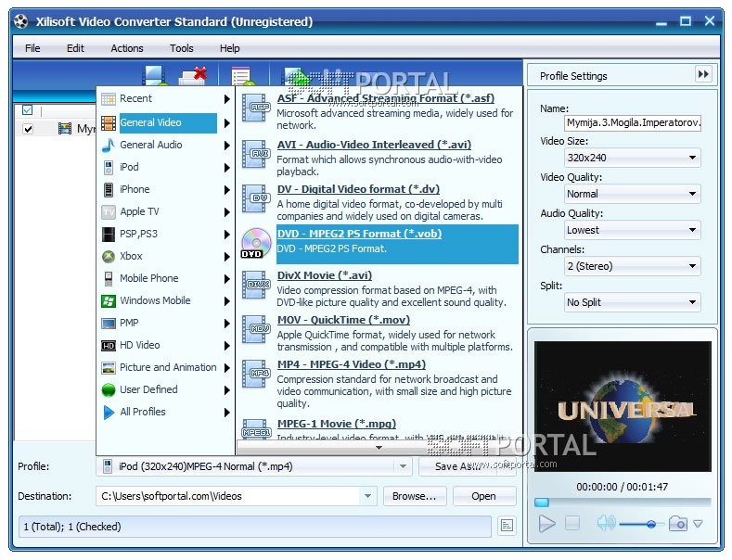Click the MP4 format film icon
732x560 pixels.
[x=256, y=374]
